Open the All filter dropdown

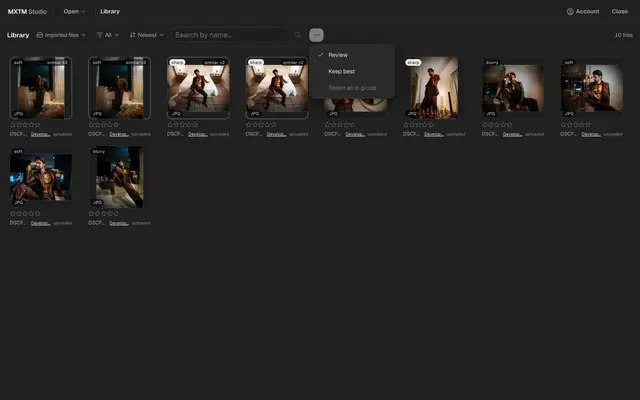tap(108, 35)
